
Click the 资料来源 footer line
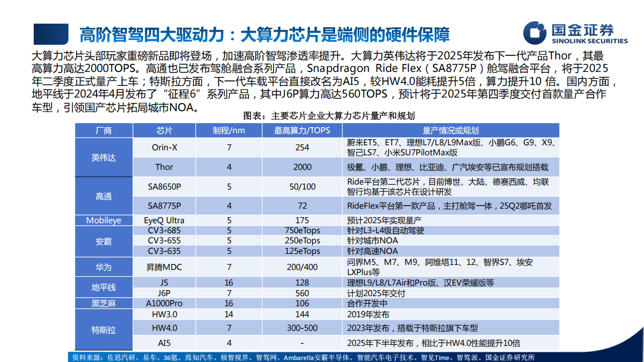point(303,357)
